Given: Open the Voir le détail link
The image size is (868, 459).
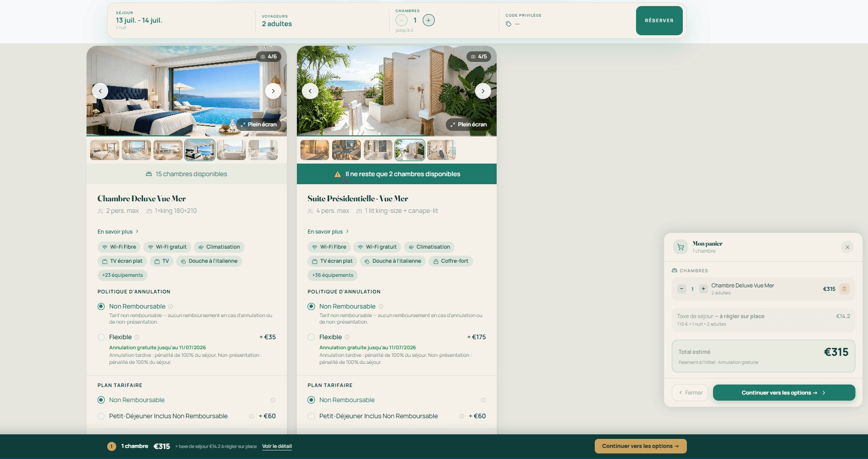Looking at the screenshot, I should click(277, 446).
